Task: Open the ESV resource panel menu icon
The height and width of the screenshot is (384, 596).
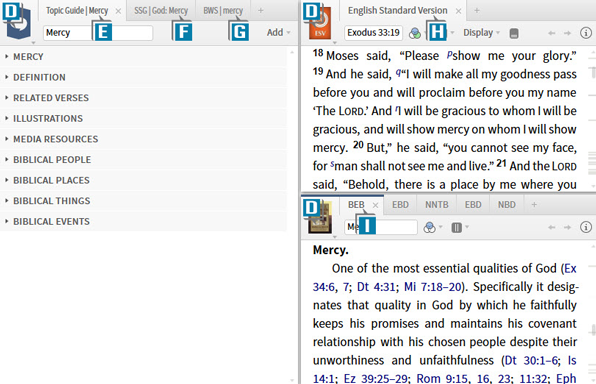Action: tap(320, 24)
